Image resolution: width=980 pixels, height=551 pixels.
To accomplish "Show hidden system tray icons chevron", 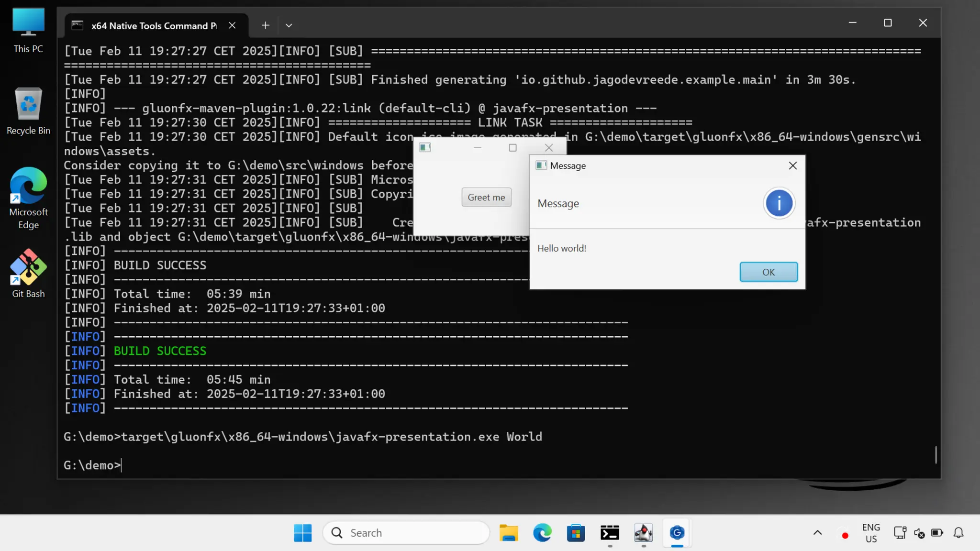I will point(817,532).
